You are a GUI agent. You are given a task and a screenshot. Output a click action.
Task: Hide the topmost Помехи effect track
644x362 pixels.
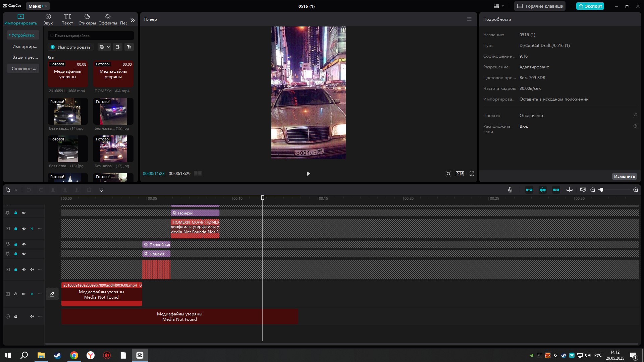(24, 213)
